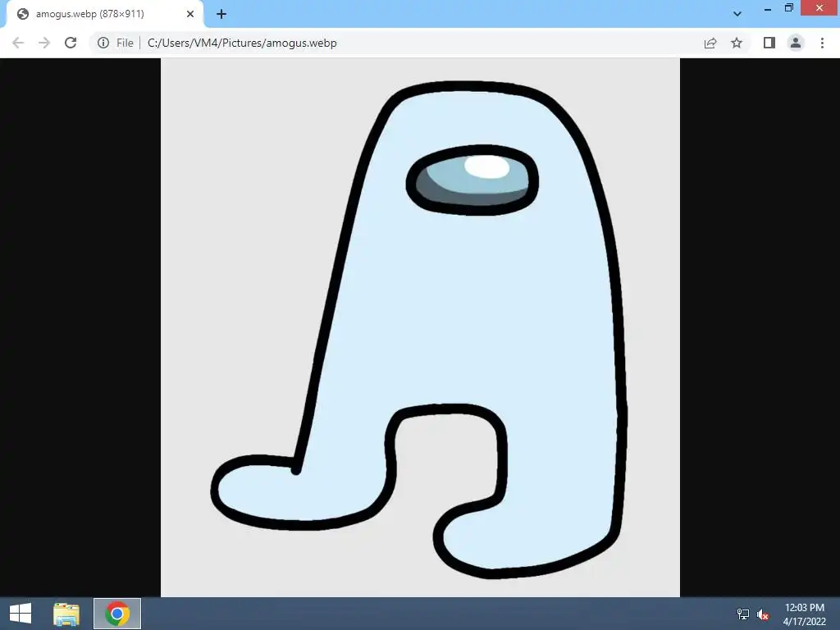Image resolution: width=840 pixels, height=630 pixels.
Task: Restore down the Chrome window
Action: [x=788, y=8]
